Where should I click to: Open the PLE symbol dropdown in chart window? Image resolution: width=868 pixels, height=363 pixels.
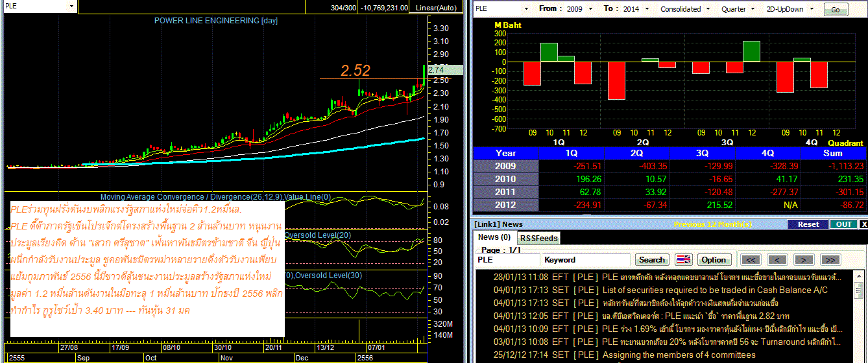click(71, 6)
